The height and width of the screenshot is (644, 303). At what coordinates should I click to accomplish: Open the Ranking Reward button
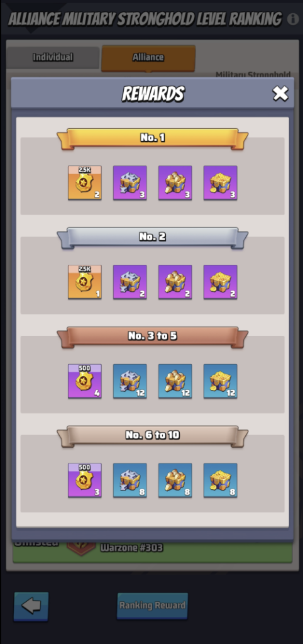(152, 606)
